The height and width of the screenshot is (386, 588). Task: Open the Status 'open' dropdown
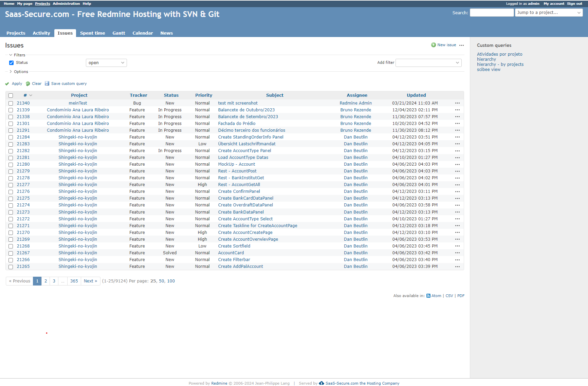click(106, 63)
